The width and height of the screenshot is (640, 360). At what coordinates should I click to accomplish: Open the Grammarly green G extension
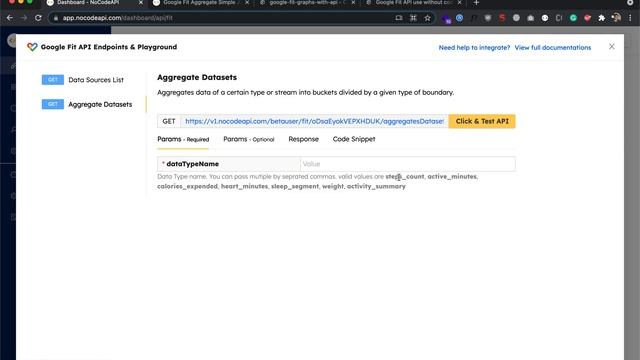point(573,18)
